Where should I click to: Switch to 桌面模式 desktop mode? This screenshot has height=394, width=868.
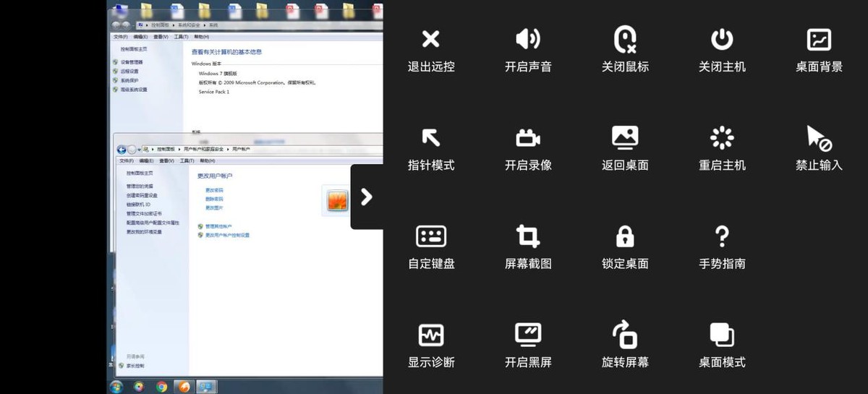click(x=722, y=346)
